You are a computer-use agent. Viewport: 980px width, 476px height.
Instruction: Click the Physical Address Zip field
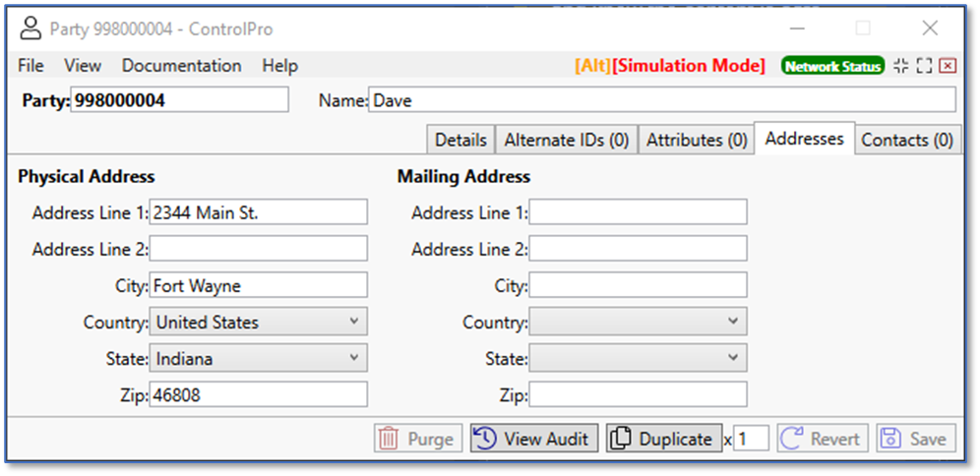pyautogui.click(x=258, y=395)
